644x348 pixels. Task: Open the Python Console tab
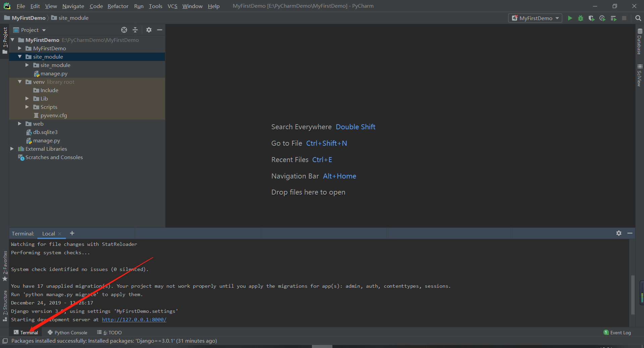pos(67,333)
